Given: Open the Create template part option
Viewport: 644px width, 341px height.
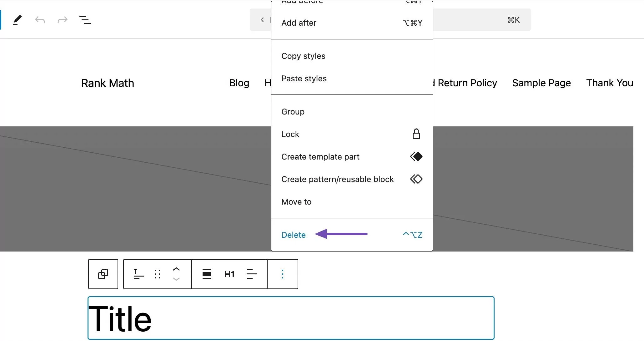Looking at the screenshot, I should [320, 156].
